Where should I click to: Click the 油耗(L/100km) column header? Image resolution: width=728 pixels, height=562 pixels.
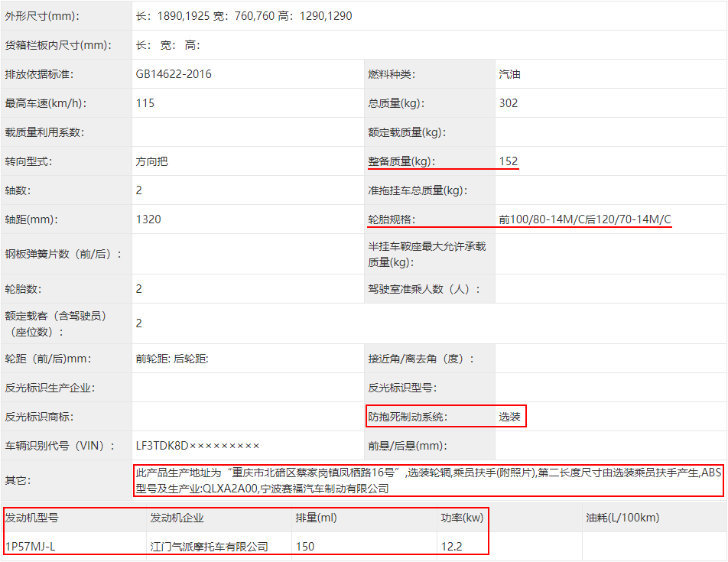622,518
